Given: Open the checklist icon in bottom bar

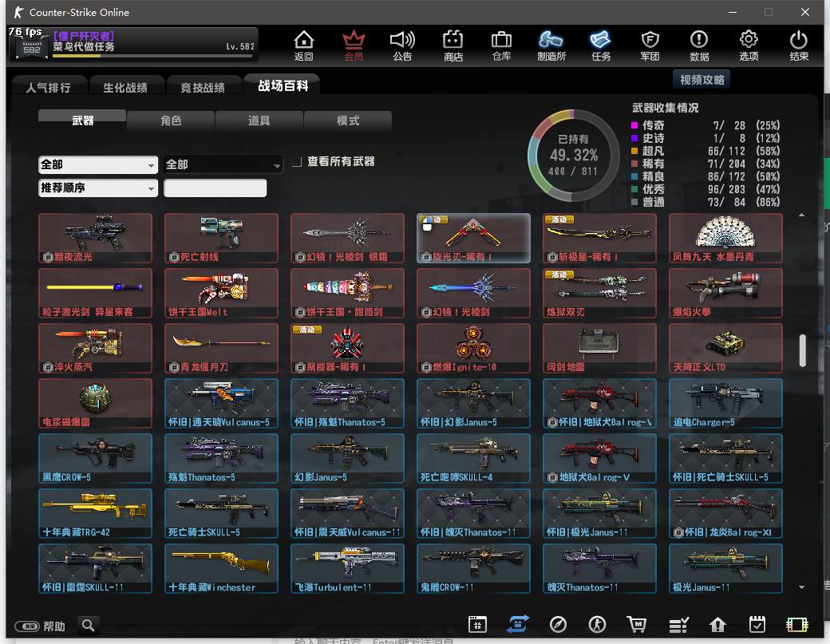Looking at the screenshot, I should (678, 626).
